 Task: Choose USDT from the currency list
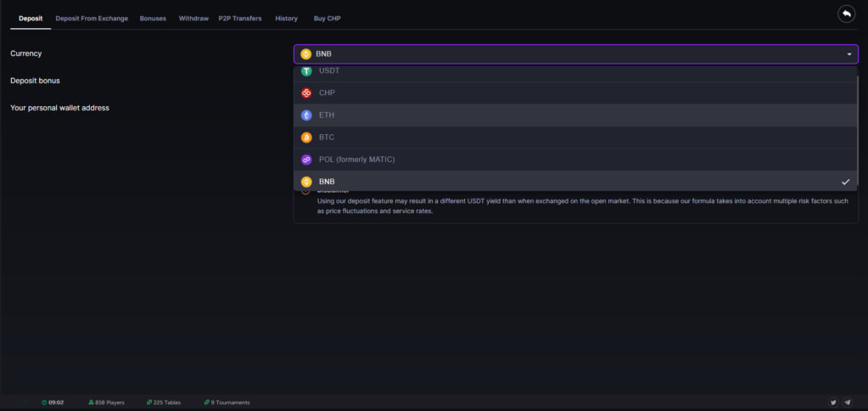coord(574,74)
